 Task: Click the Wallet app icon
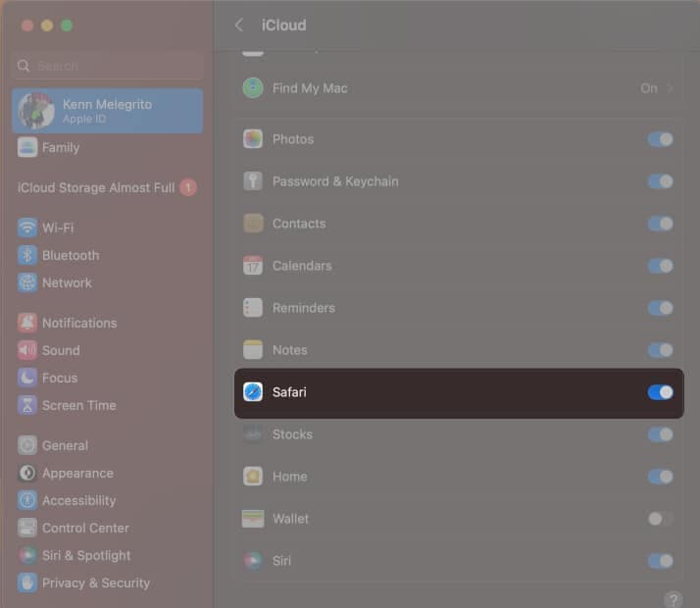click(x=253, y=519)
